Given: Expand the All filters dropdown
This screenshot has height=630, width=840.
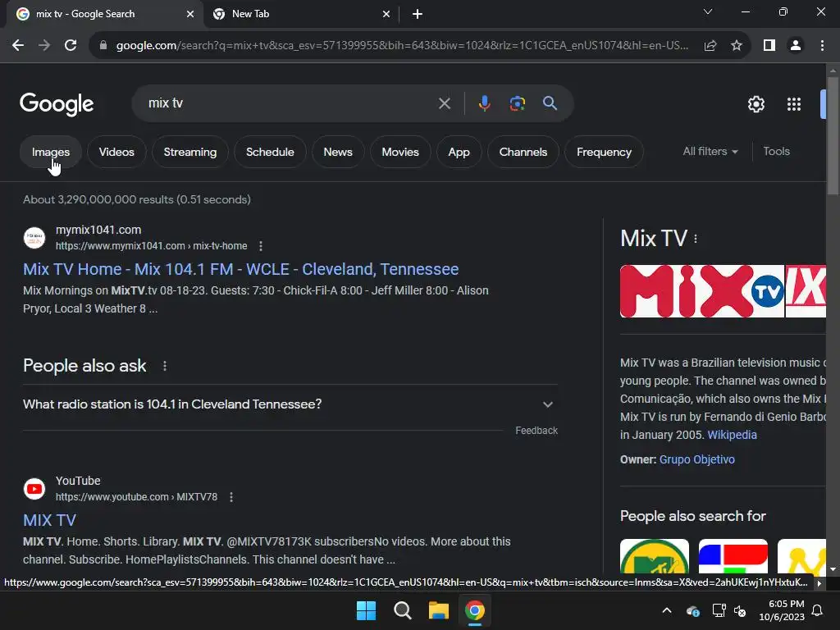Looking at the screenshot, I should (x=710, y=152).
